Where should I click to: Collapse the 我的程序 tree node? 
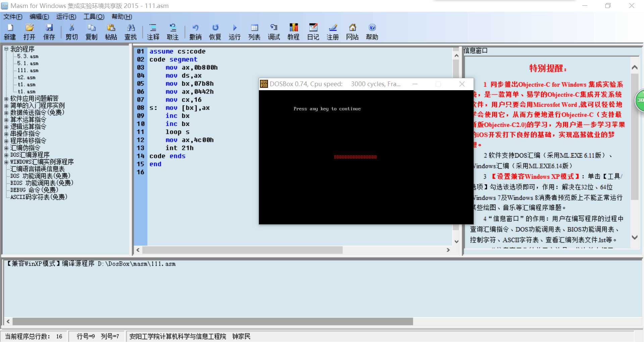point(6,49)
